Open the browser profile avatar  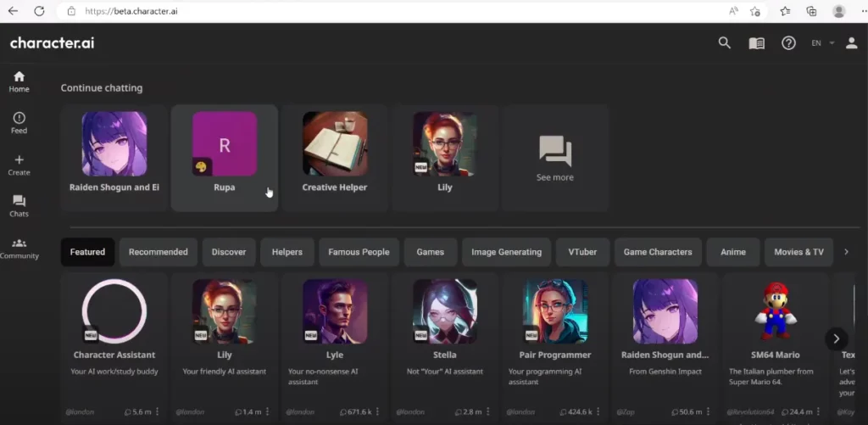pyautogui.click(x=838, y=11)
